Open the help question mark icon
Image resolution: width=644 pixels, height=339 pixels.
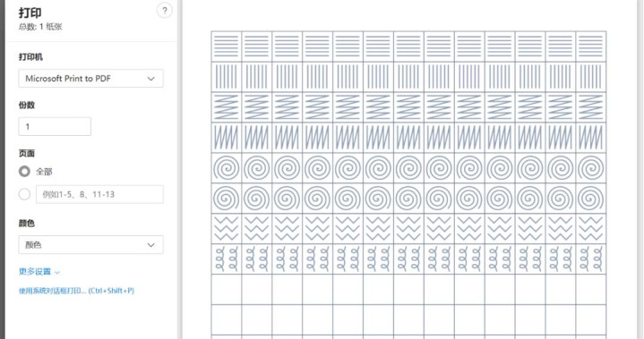point(164,11)
